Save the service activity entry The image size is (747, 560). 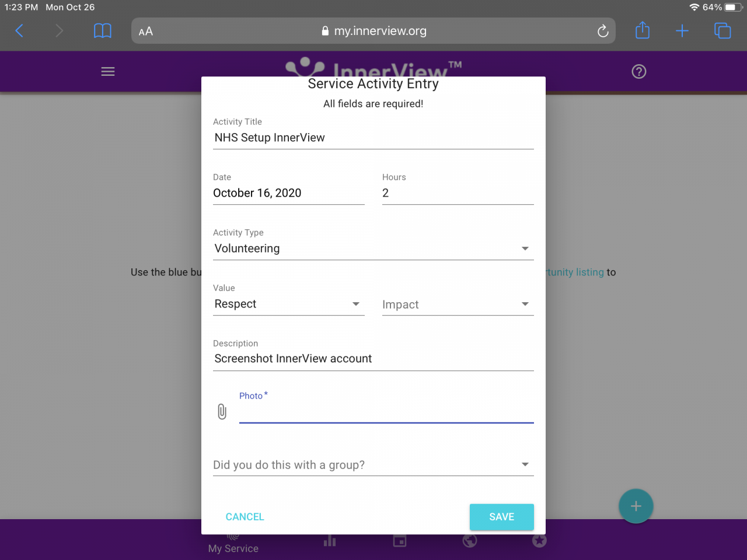tap(502, 517)
